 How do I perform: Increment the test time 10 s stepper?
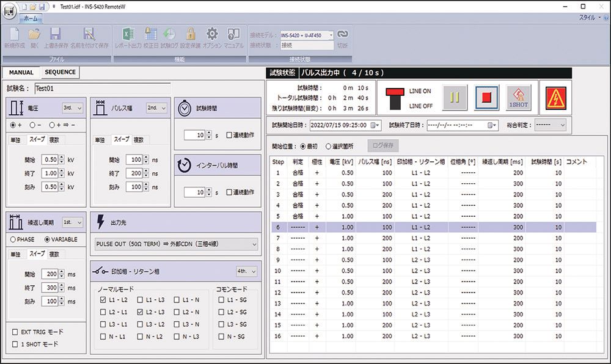pos(209,133)
